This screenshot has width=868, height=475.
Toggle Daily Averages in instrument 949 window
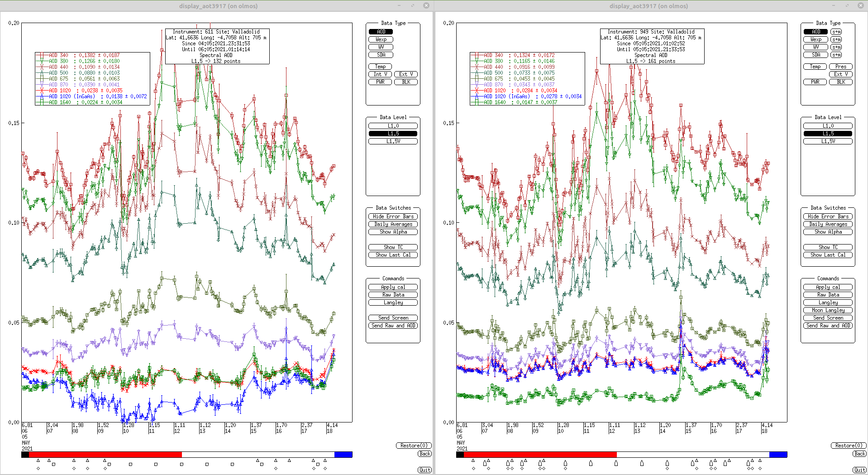(828, 224)
